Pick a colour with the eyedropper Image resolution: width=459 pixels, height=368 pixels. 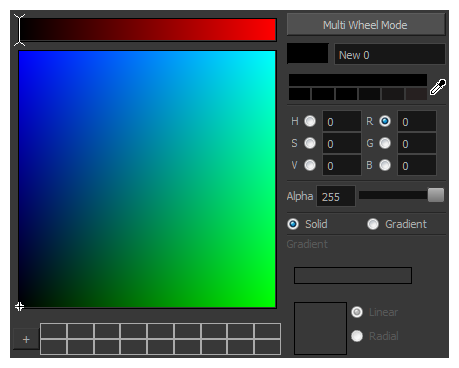coord(438,87)
